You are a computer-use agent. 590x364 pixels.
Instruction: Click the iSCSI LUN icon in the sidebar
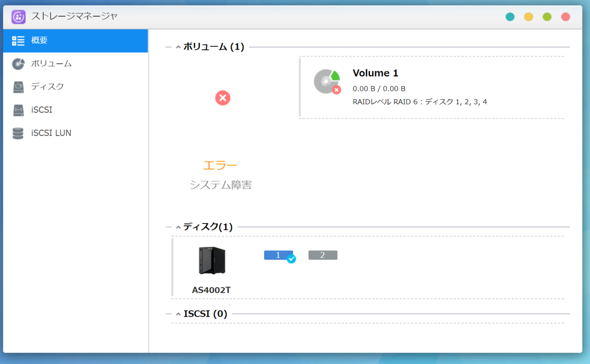pos(18,133)
